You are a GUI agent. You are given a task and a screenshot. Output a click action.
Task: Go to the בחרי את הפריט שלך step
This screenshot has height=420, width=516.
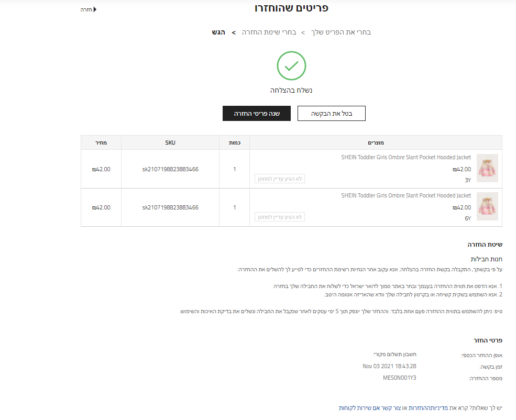342,32
